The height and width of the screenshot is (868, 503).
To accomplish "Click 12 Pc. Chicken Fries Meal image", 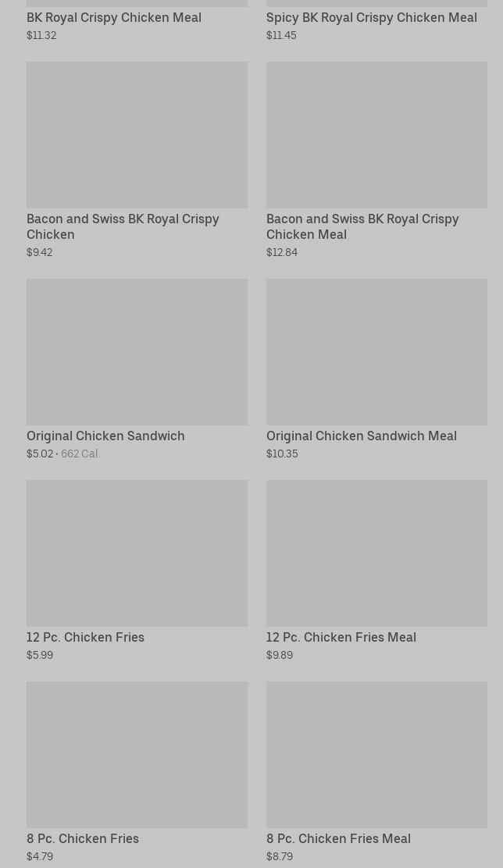I will click(x=376, y=553).
